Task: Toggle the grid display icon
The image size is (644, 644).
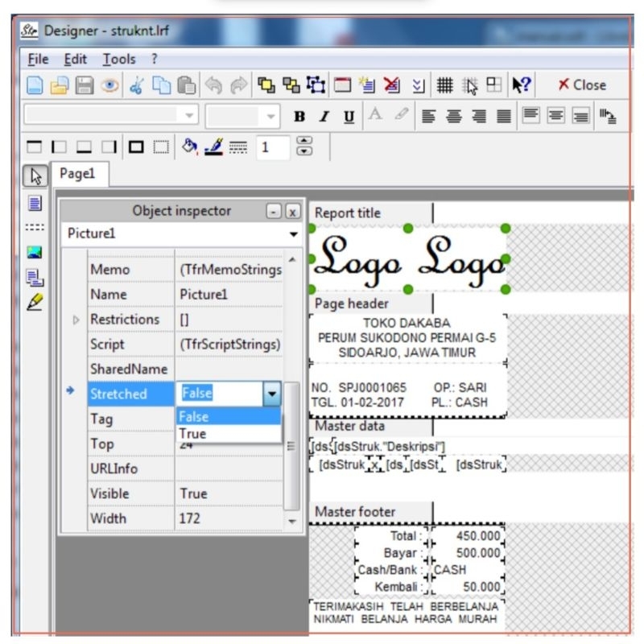Action: (x=444, y=85)
